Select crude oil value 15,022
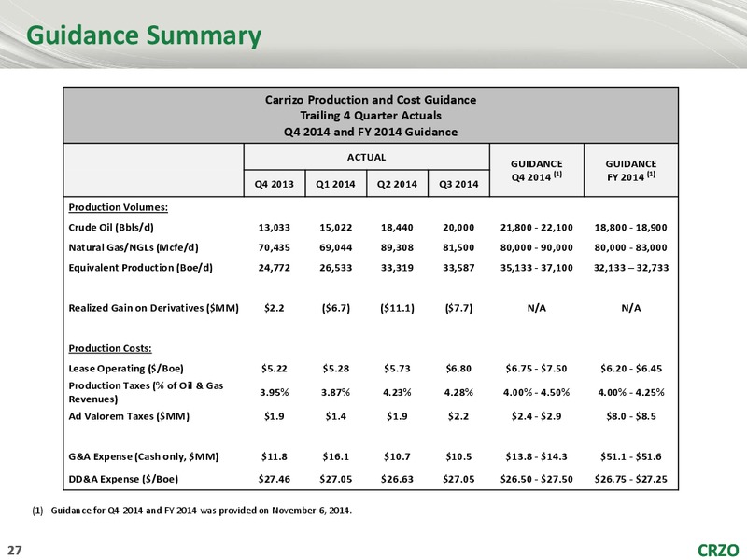Viewport: 747px width, 560px height. 336,227
